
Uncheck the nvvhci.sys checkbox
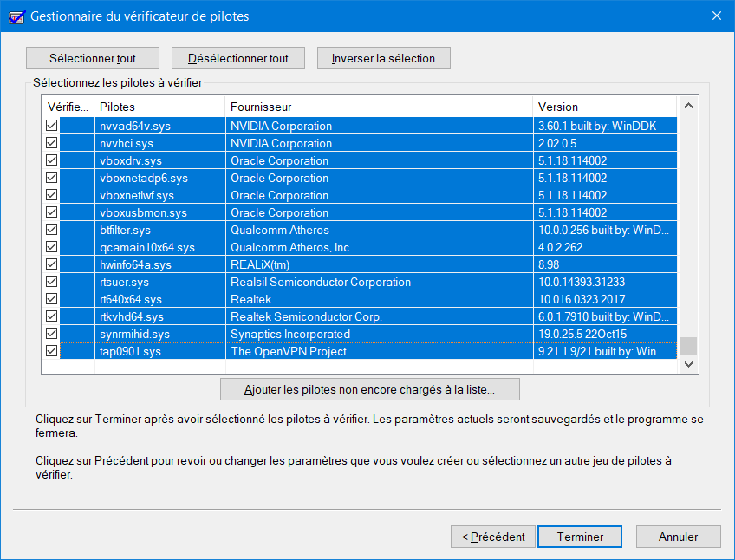(51, 142)
